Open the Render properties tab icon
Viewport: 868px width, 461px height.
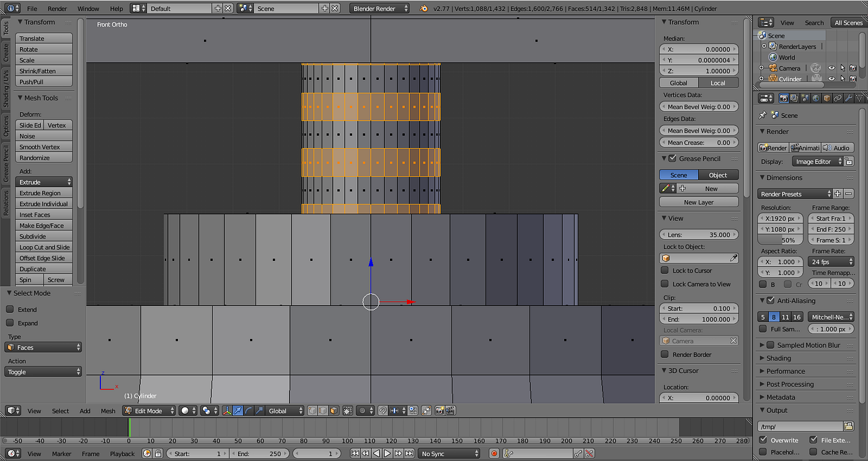click(784, 99)
